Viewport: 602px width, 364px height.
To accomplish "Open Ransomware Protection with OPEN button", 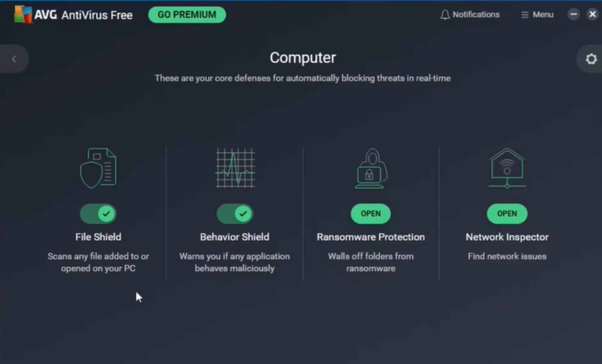I will 371,214.
